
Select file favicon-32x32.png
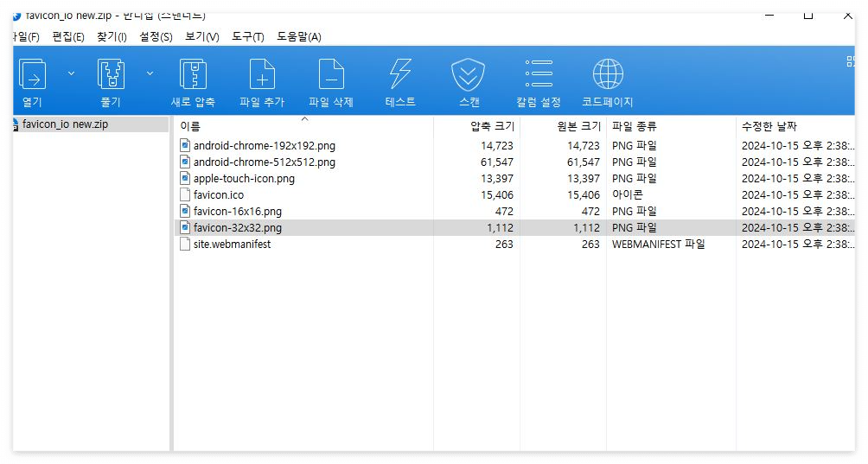[x=238, y=228]
